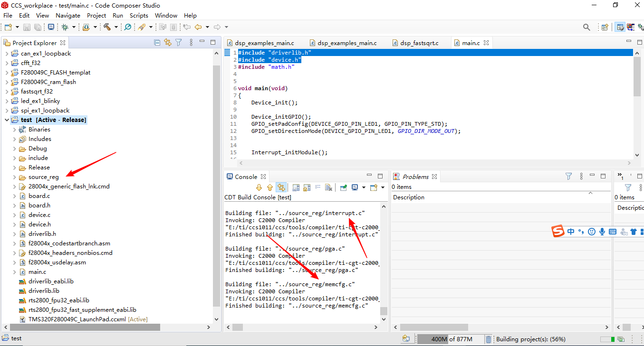
Task: Expand the source_reg folder
Action: (15, 177)
